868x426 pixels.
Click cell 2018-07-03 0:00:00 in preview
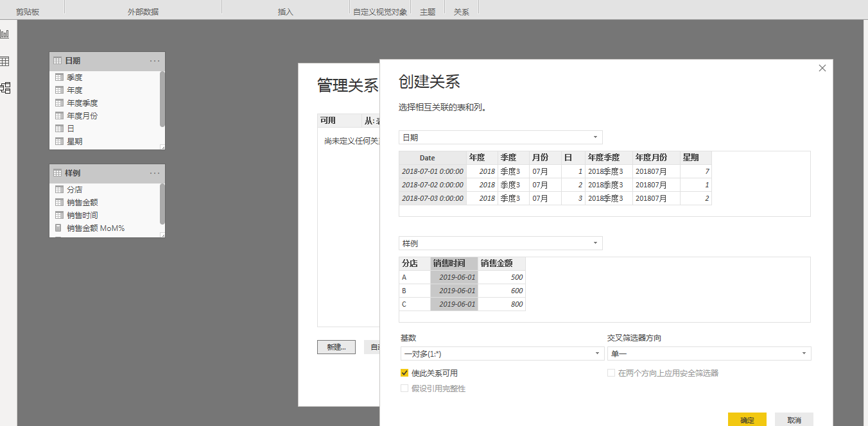tap(433, 198)
